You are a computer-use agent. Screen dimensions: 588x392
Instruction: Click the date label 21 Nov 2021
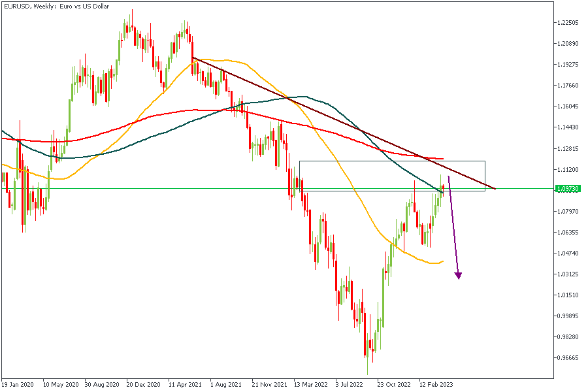270,385
